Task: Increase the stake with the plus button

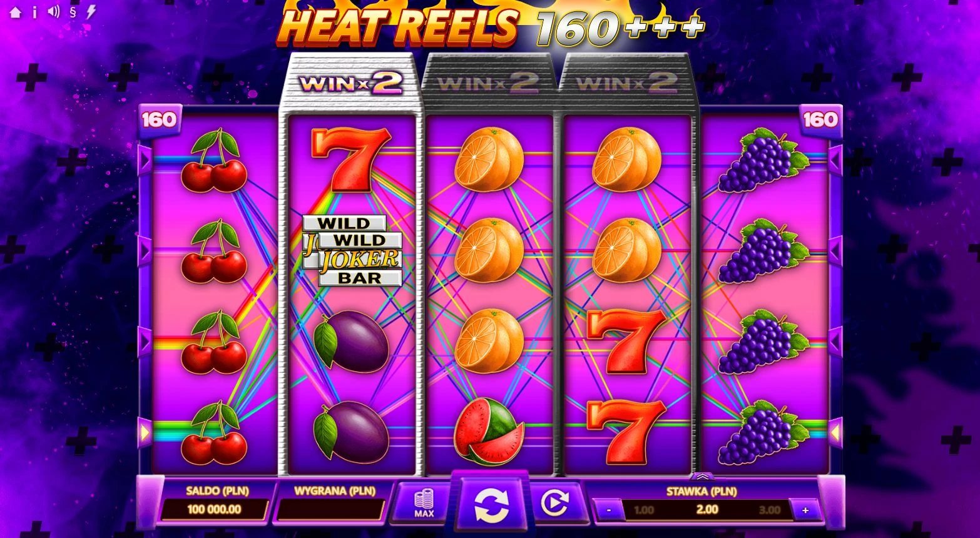Action: tap(805, 510)
